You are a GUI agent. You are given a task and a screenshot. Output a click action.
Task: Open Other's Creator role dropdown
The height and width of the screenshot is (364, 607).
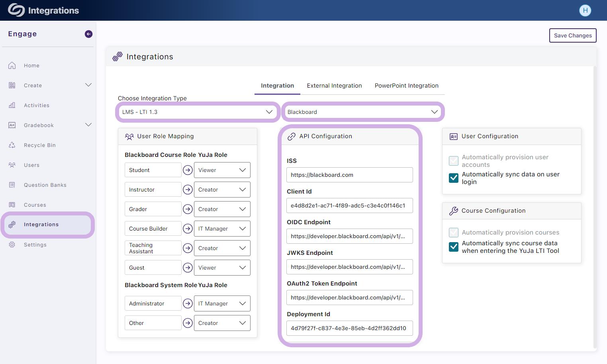(222, 323)
